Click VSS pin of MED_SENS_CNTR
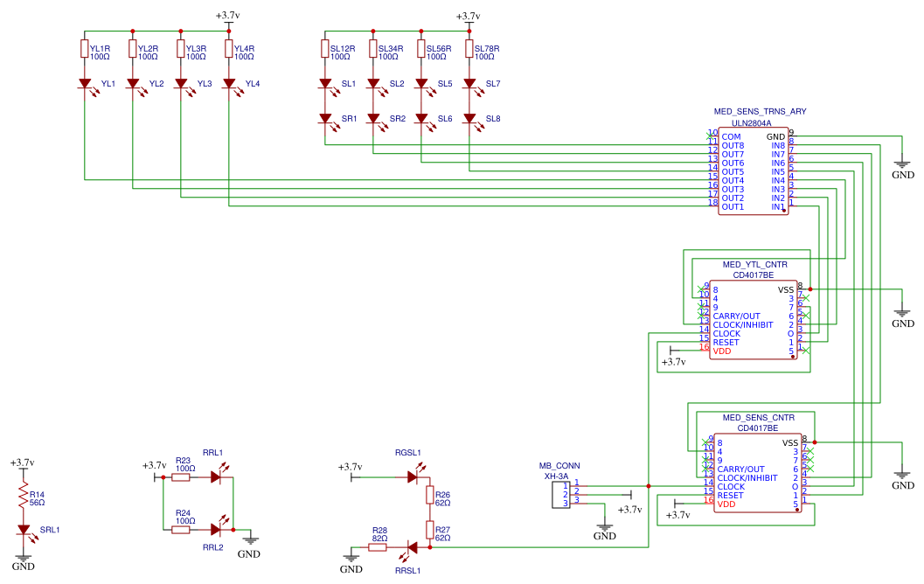924x584 pixels. pyautogui.click(x=790, y=442)
